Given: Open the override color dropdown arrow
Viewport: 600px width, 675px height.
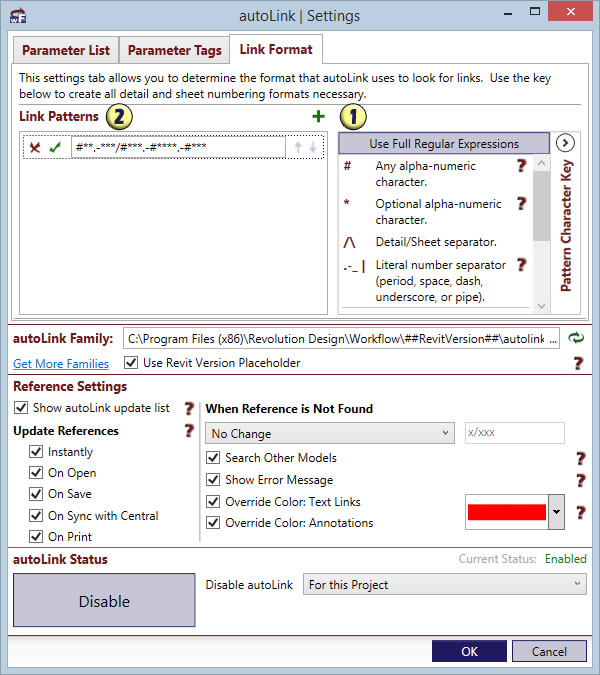Looking at the screenshot, I should tap(556, 512).
